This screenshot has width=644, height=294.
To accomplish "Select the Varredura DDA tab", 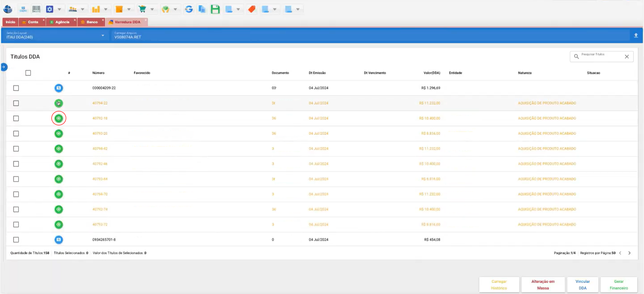I will (127, 22).
